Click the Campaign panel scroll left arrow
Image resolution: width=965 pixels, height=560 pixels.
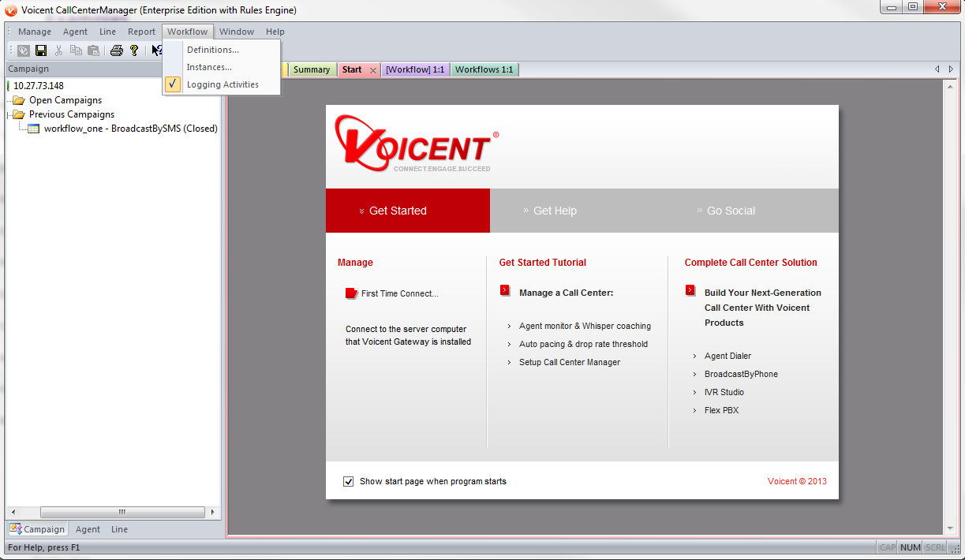[13, 512]
